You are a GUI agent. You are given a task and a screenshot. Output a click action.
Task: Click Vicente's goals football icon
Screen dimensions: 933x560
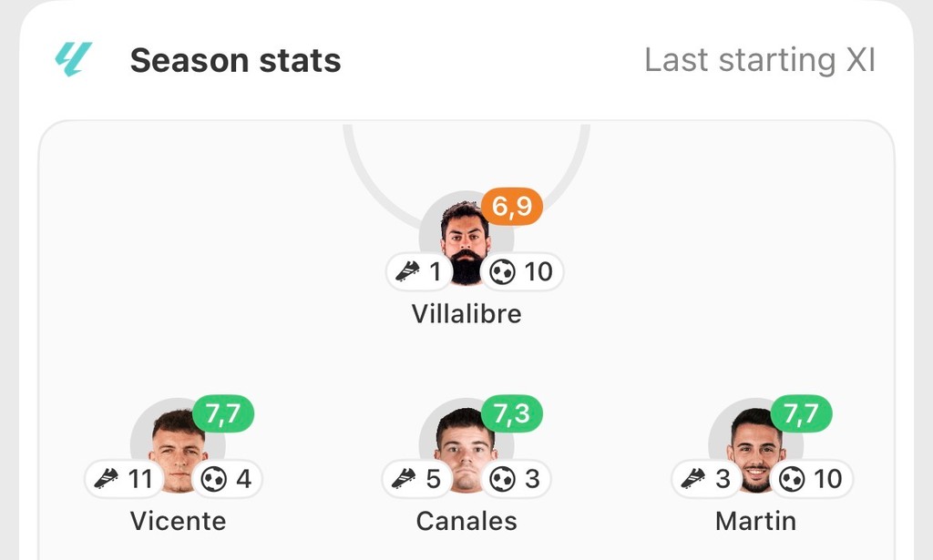pyautogui.click(x=214, y=479)
